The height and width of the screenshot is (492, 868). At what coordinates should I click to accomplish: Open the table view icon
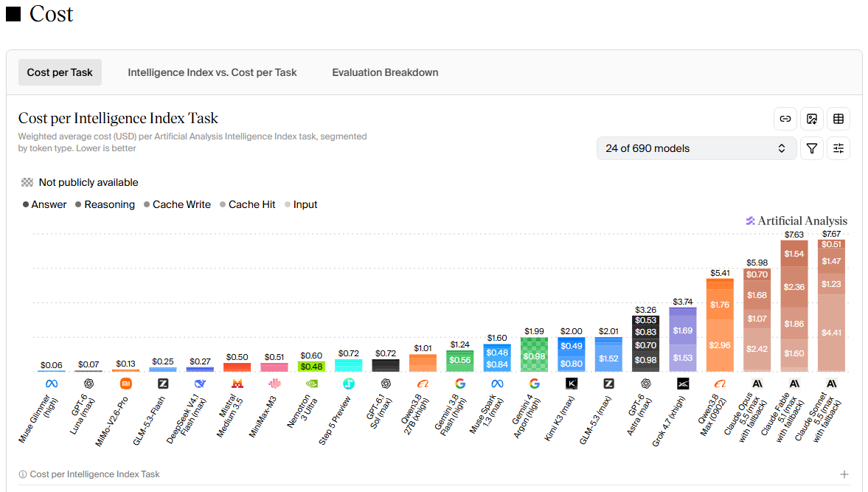coord(838,119)
